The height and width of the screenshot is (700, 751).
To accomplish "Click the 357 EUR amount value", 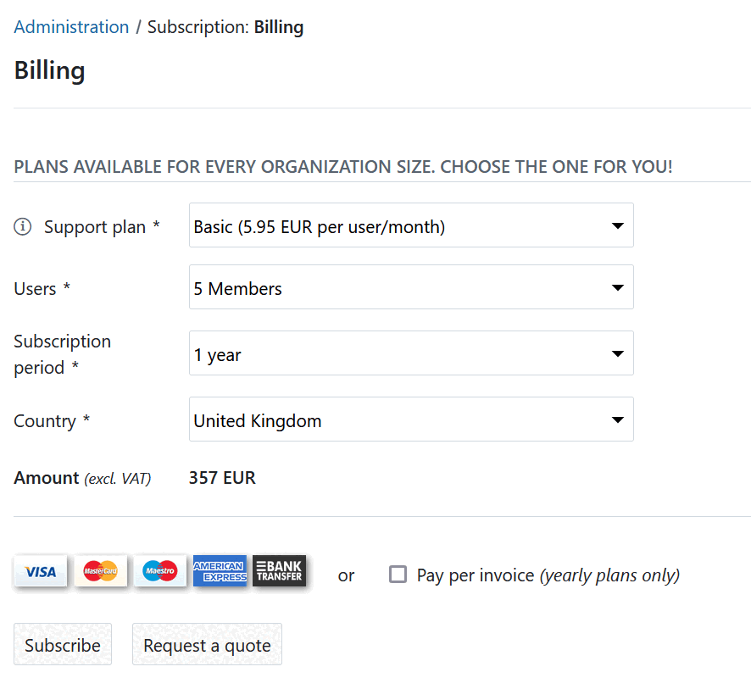I will click(x=222, y=477).
